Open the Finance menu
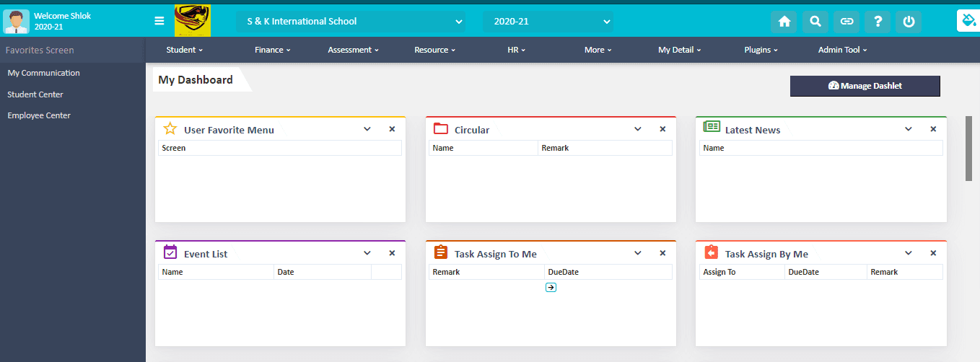 pyautogui.click(x=272, y=50)
